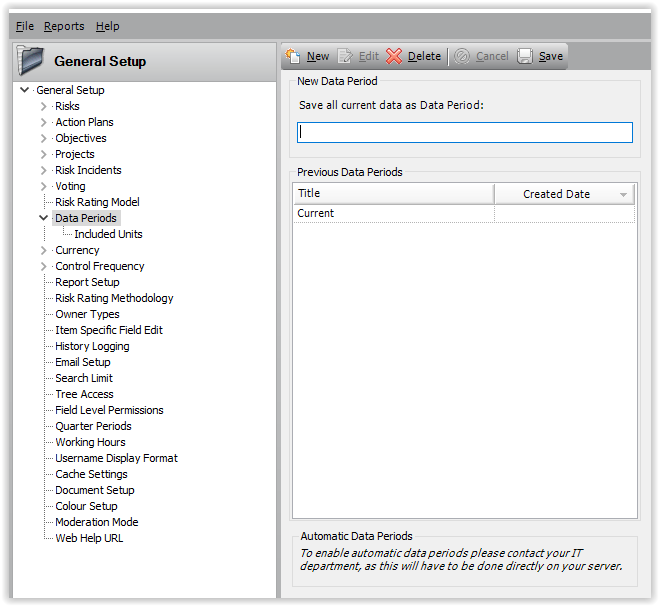The width and height of the screenshot is (659, 606).
Task: Click the red Delete cross icon
Action: [394, 56]
